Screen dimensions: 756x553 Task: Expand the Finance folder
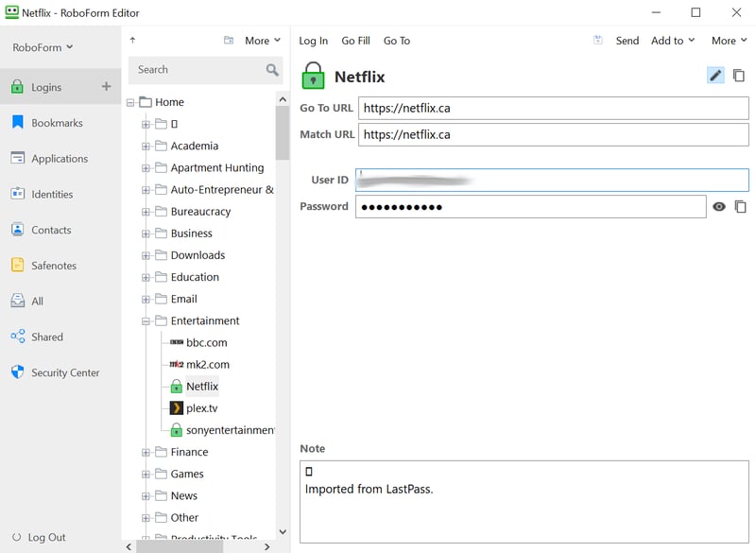click(146, 452)
